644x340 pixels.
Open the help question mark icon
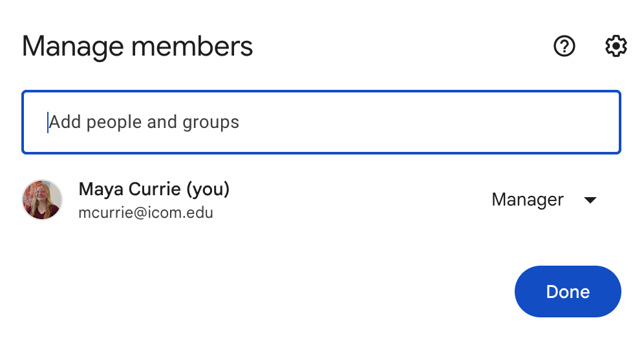click(564, 46)
